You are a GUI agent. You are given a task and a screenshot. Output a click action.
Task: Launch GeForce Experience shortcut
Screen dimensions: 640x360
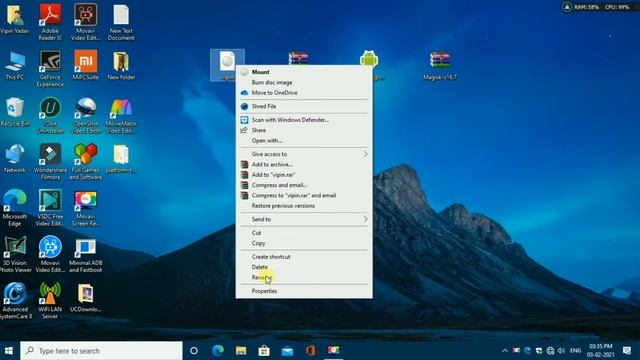tap(50, 69)
